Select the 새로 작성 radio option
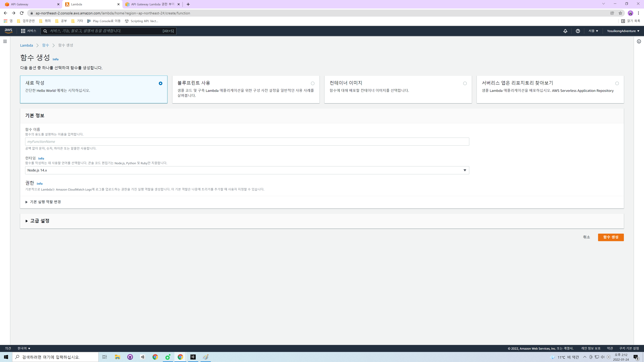 coord(160,83)
